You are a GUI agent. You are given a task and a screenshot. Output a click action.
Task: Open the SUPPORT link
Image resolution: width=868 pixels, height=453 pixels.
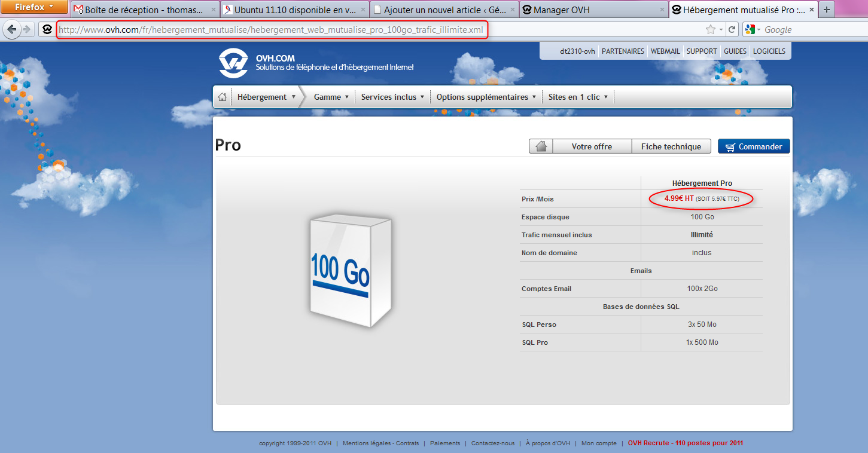pyautogui.click(x=702, y=51)
